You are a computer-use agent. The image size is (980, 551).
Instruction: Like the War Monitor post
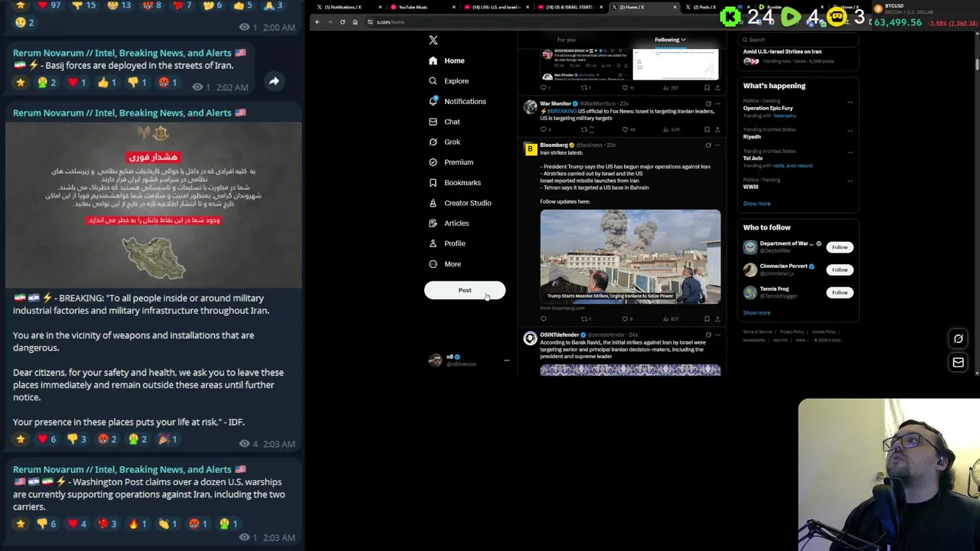click(626, 129)
